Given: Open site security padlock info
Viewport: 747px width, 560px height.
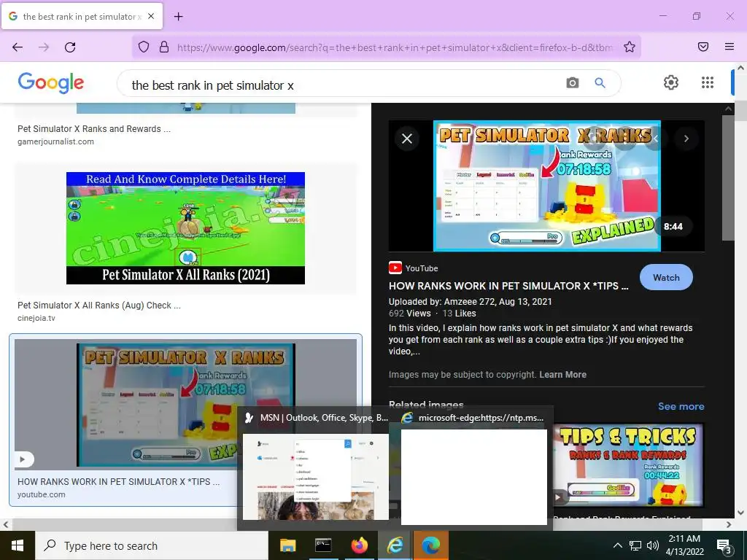Looking at the screenshot, I should pos(164,47).
